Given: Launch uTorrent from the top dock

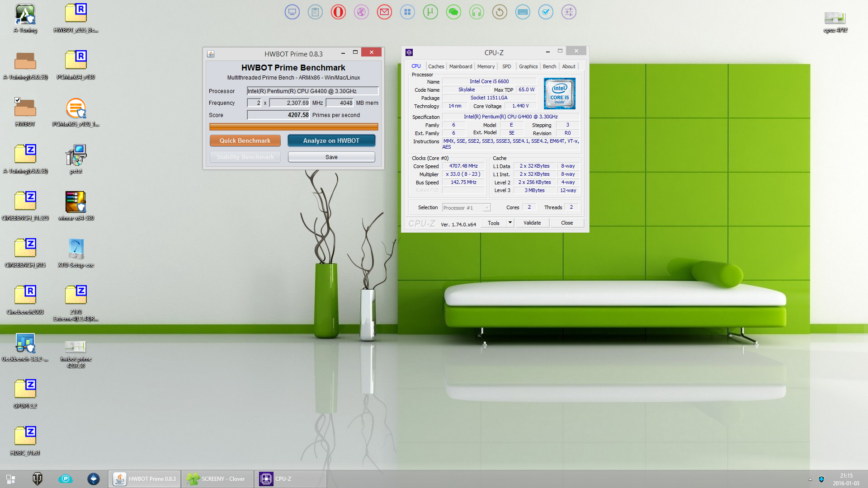Looking at the screenshot, I should [x=430, y=12].
